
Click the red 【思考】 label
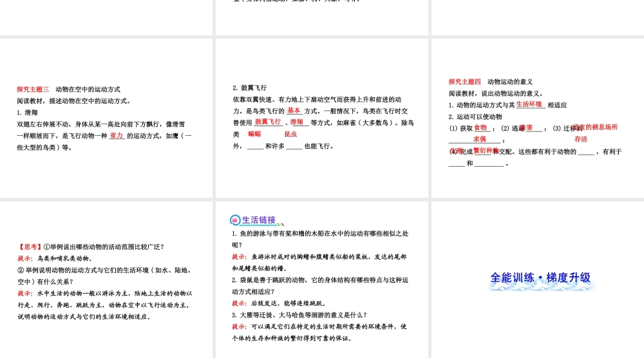click(x=30, y=247)
